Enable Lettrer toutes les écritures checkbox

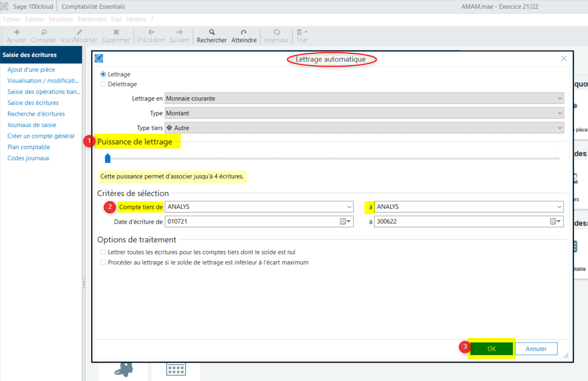103,252
